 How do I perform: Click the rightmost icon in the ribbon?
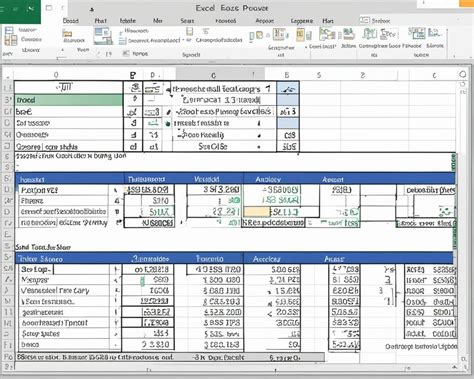tap(434, 33)
